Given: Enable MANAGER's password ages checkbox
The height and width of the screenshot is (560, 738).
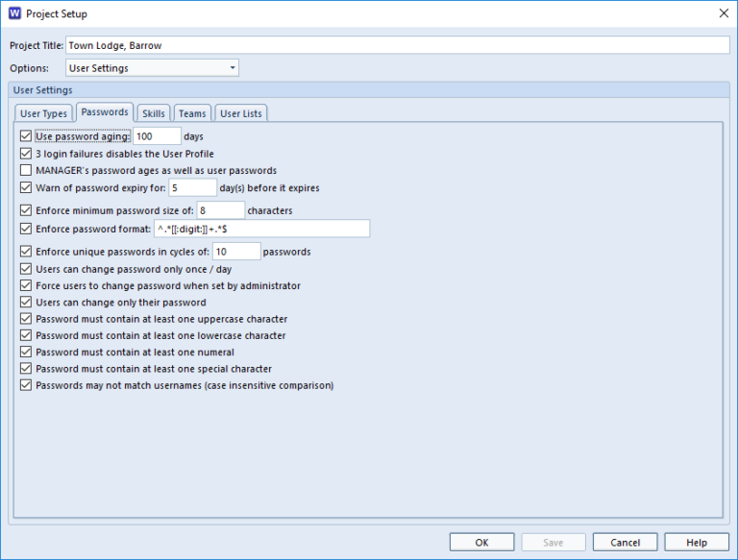Looking at the screenshot, I should coord(26,170).
